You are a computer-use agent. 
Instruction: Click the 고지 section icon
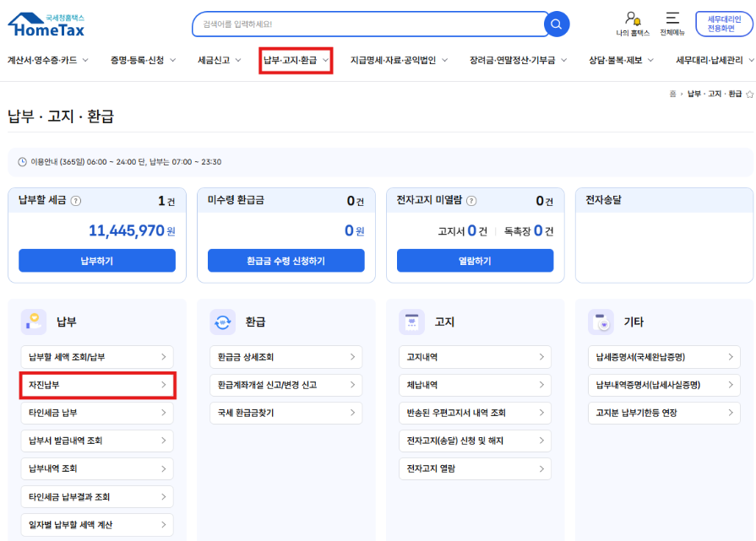tap(411, 322)
